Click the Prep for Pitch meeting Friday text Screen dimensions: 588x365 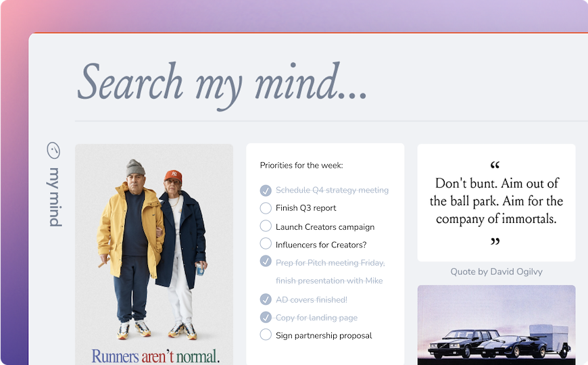(330, 263)
